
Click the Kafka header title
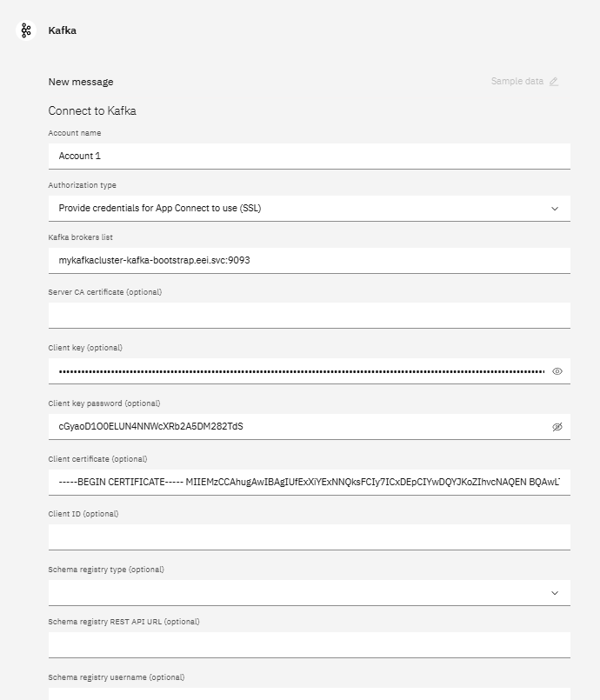(62, 30)
